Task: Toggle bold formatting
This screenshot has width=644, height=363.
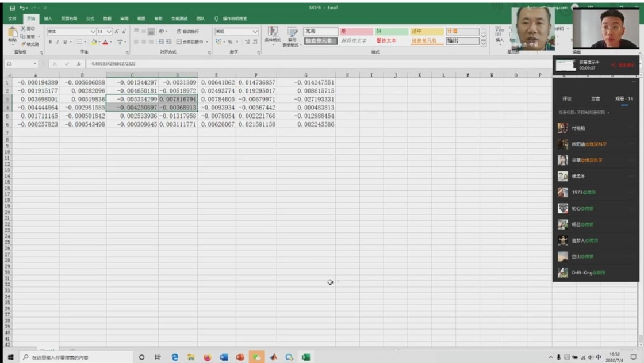Action: pyautogui.click(x=50, y=42)
